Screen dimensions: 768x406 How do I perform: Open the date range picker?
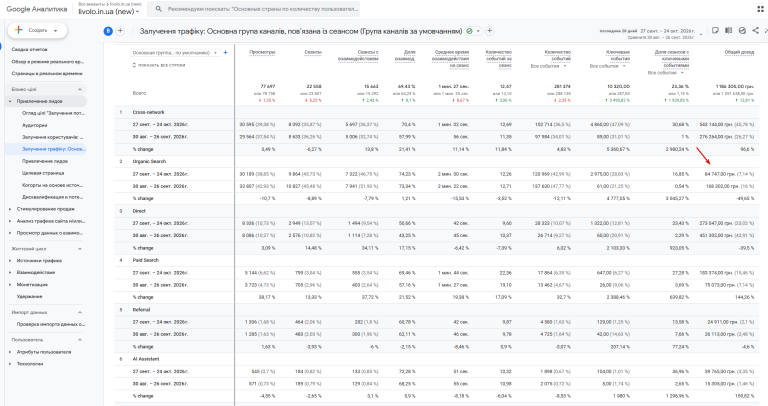click(x=650, y=33)
